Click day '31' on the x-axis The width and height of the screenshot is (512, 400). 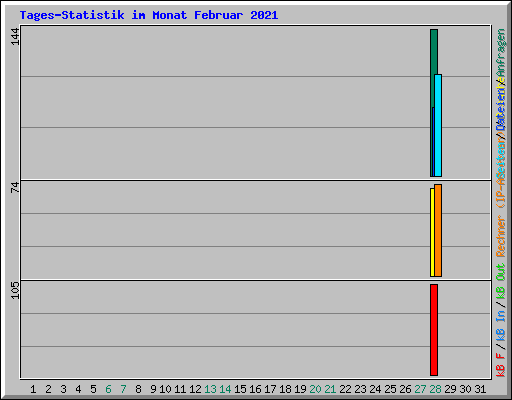click(480, 389)
